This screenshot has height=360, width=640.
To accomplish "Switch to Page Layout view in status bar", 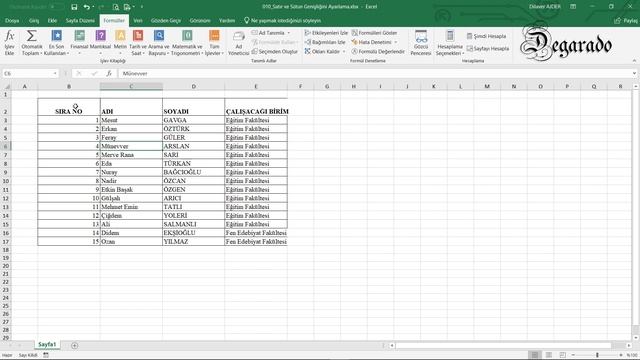I will 549,355.
